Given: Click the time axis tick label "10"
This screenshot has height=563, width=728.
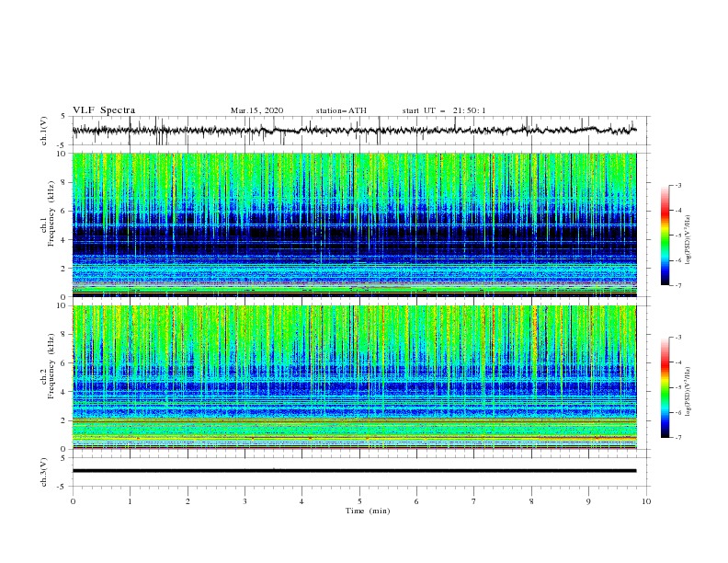Looking at the screenshot, I should point(646,501).
